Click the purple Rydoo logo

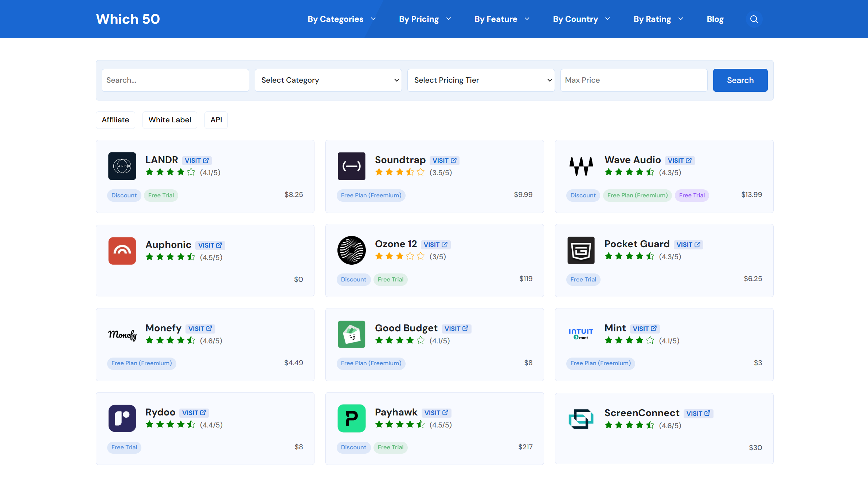pos(122,418)
